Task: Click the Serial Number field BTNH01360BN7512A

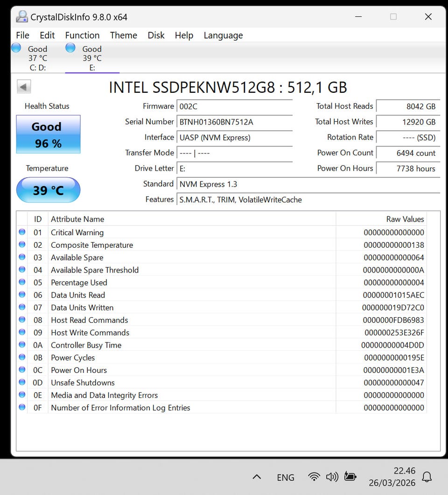Action: click(235, 122)
